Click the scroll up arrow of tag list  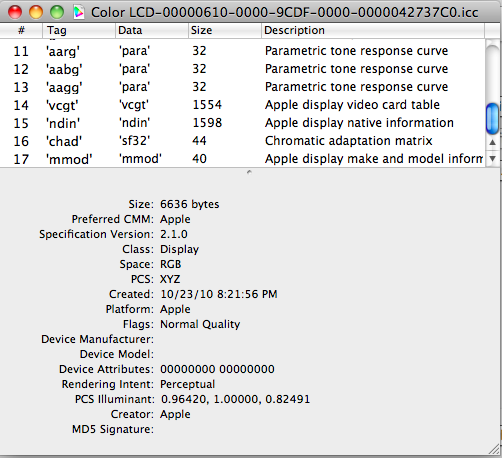click(x=493, y=142)
